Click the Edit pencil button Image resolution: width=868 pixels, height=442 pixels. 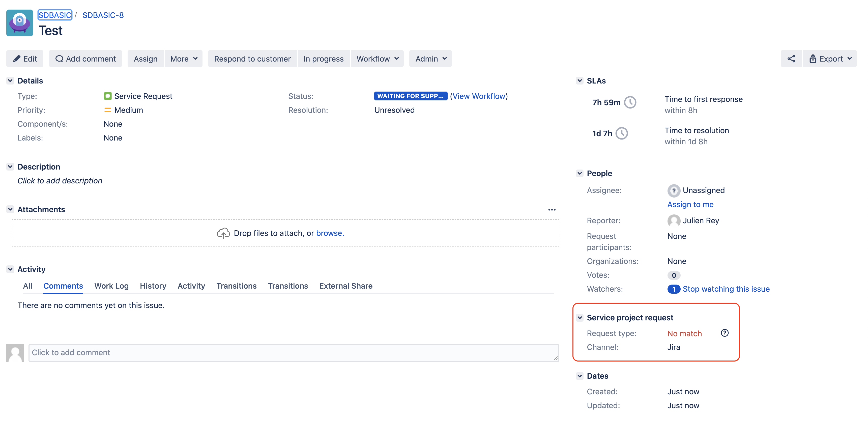point(25,59)
